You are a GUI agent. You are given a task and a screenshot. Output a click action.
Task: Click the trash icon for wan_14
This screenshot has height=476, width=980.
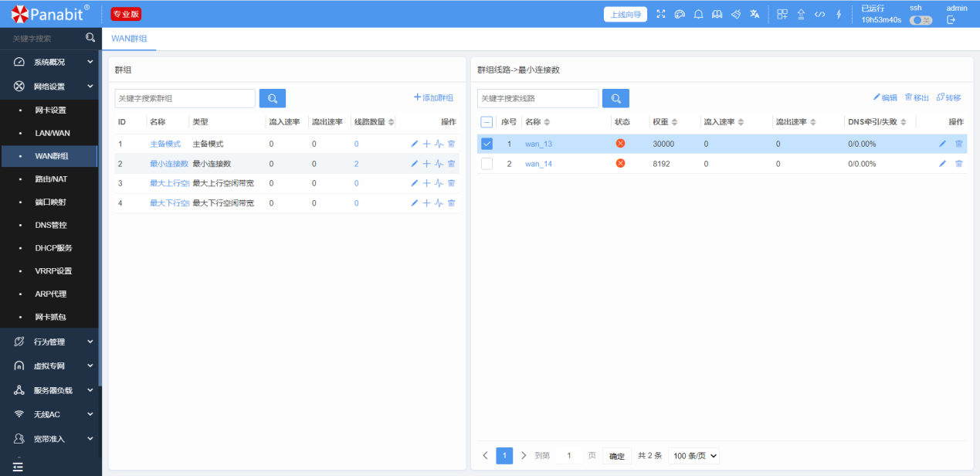[x=959, y=164]
